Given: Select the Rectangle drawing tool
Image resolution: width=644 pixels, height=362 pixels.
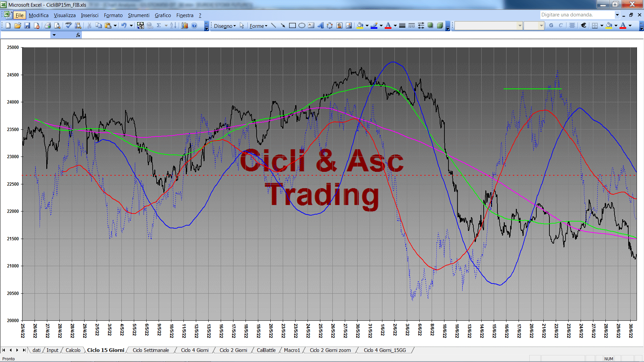Looking at the screenshot, I should pos(292,25).
